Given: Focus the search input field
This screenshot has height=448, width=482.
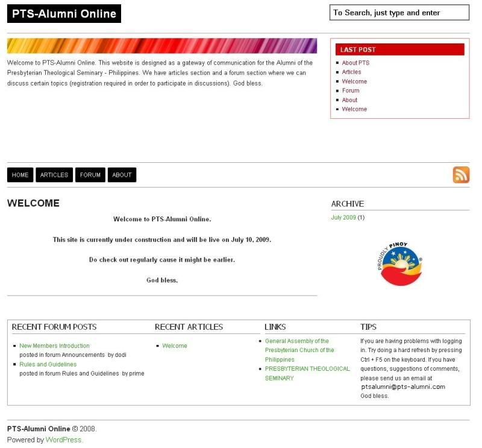Looking at the screenshot, I should pyautogui.click(x=399, y=13).
